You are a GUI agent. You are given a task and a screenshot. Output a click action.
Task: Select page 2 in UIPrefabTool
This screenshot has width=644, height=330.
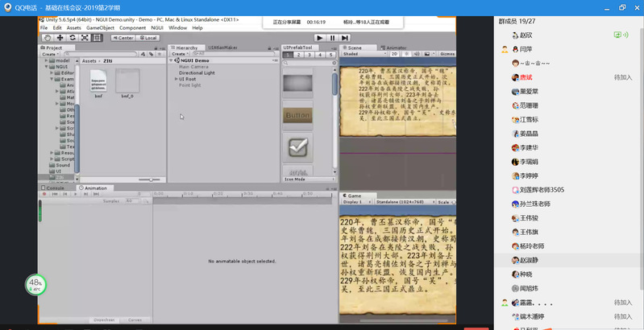298,55
